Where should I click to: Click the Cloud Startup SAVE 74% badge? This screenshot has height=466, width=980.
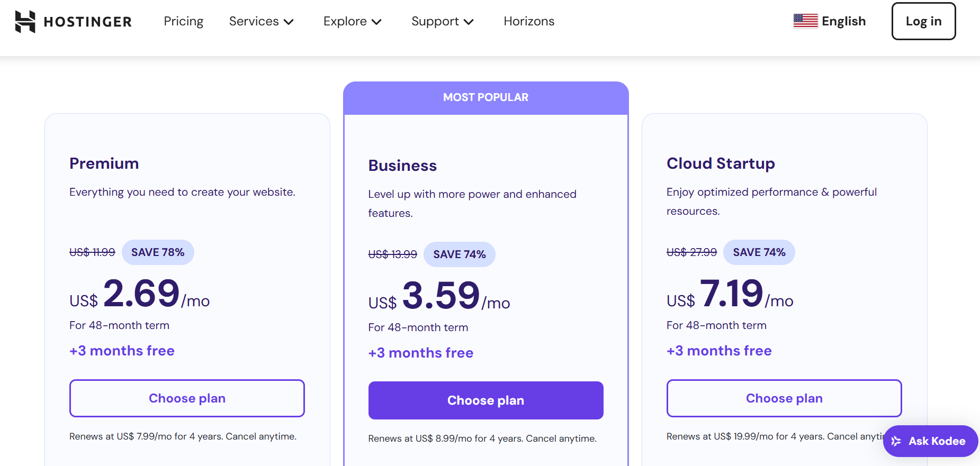759,252
